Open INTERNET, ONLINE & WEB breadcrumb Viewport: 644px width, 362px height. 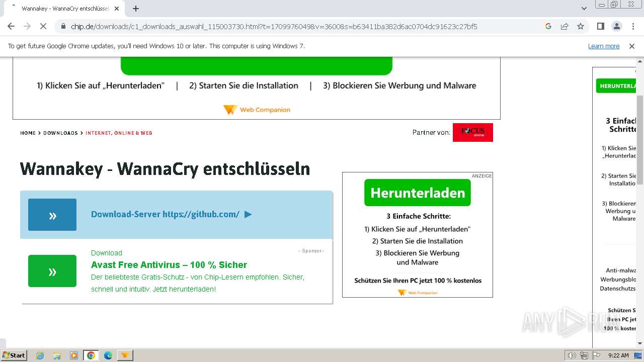(x=119, y=133)
